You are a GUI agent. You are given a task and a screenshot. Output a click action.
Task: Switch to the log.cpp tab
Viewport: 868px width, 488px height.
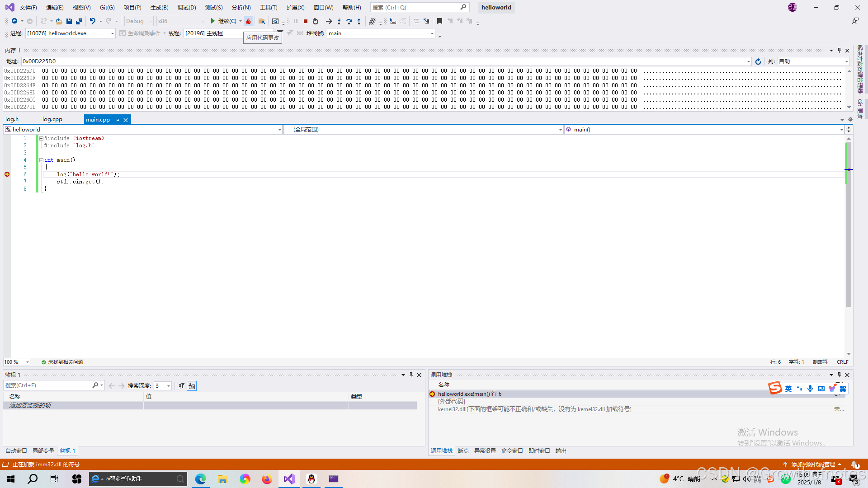pos(52,120)
